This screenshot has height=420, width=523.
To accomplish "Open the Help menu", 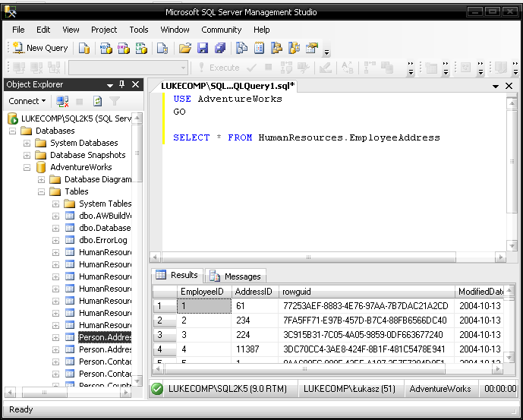I will [x=261, y=30].
